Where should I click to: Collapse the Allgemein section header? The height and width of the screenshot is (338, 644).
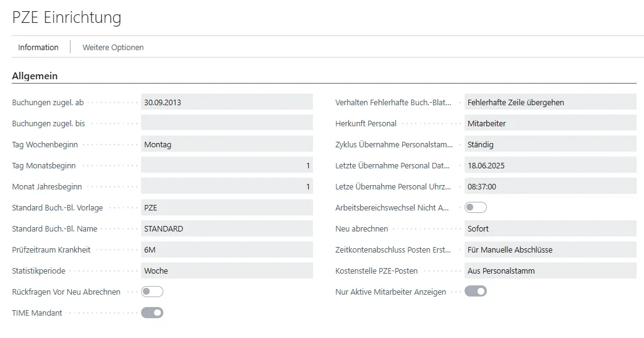(35, 76)
